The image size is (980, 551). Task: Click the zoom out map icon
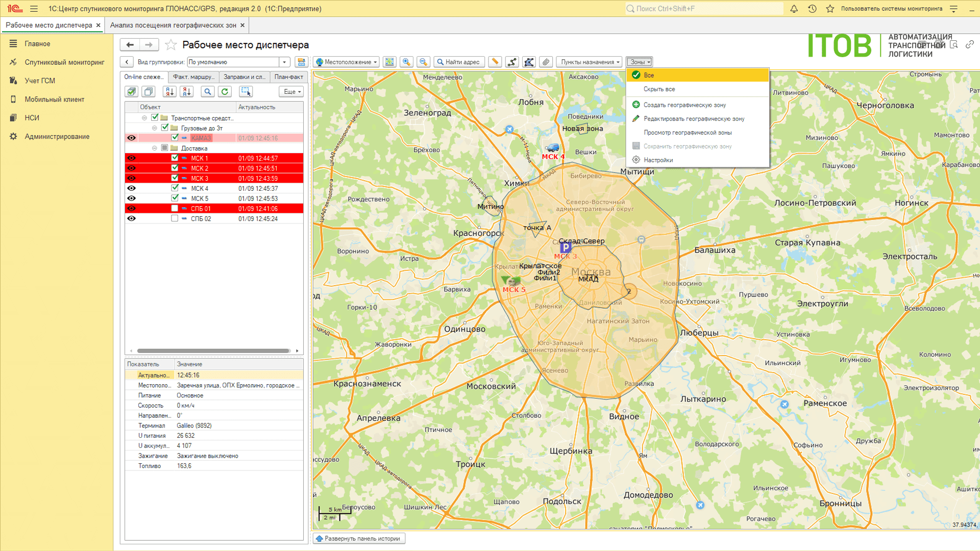click(423, 62)
